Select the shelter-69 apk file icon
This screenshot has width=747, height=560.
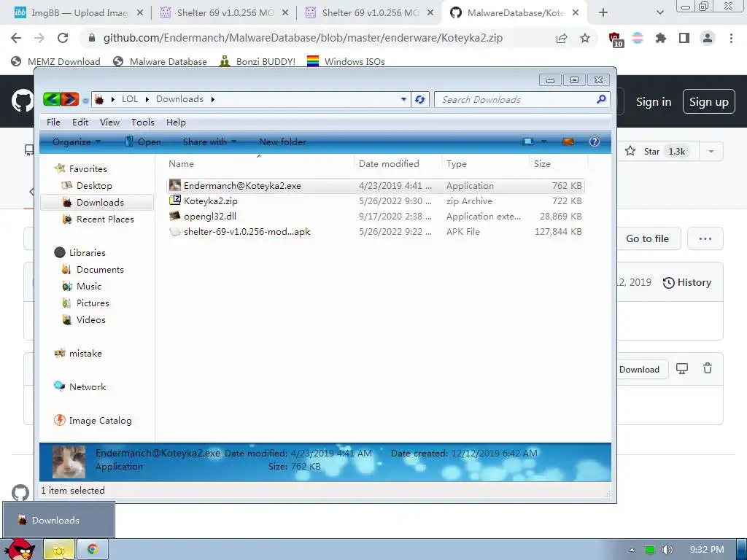(x=175, y=231)
